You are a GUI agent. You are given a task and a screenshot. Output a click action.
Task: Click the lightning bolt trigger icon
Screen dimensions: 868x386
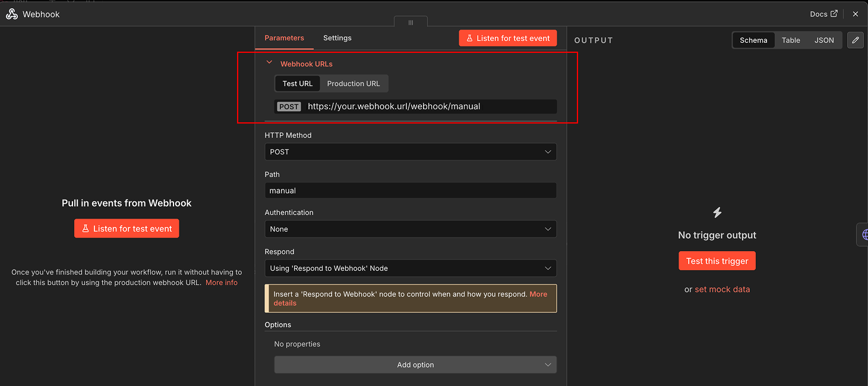click(717, 213)
